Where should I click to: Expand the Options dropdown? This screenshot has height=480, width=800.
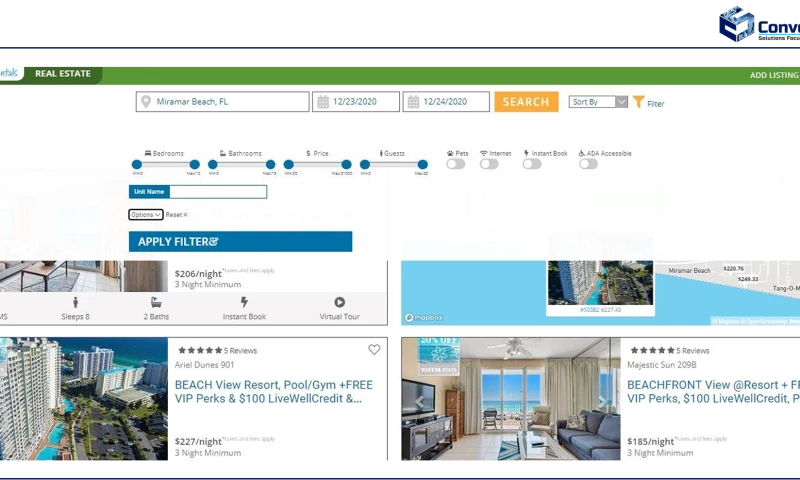click(x=145, y=215)
